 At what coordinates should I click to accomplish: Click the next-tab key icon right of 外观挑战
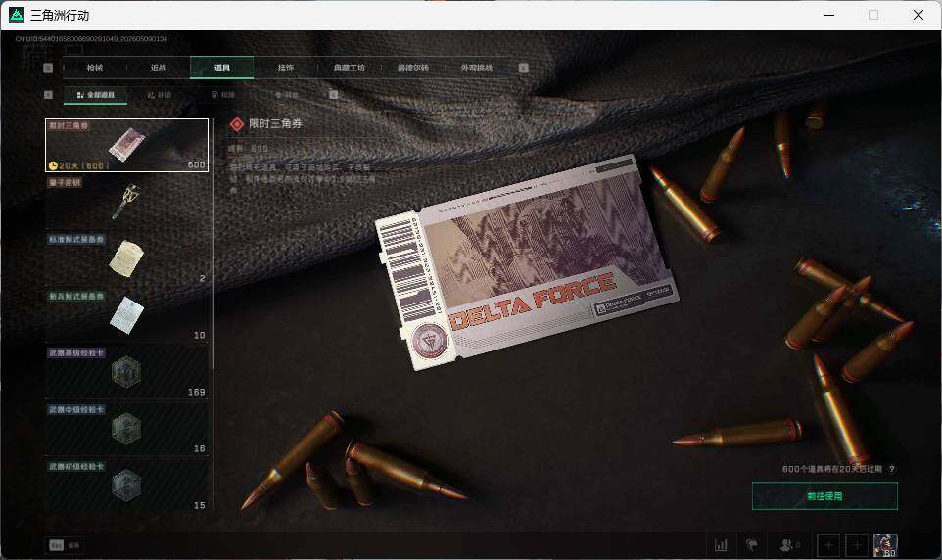(x=523, y=68)
